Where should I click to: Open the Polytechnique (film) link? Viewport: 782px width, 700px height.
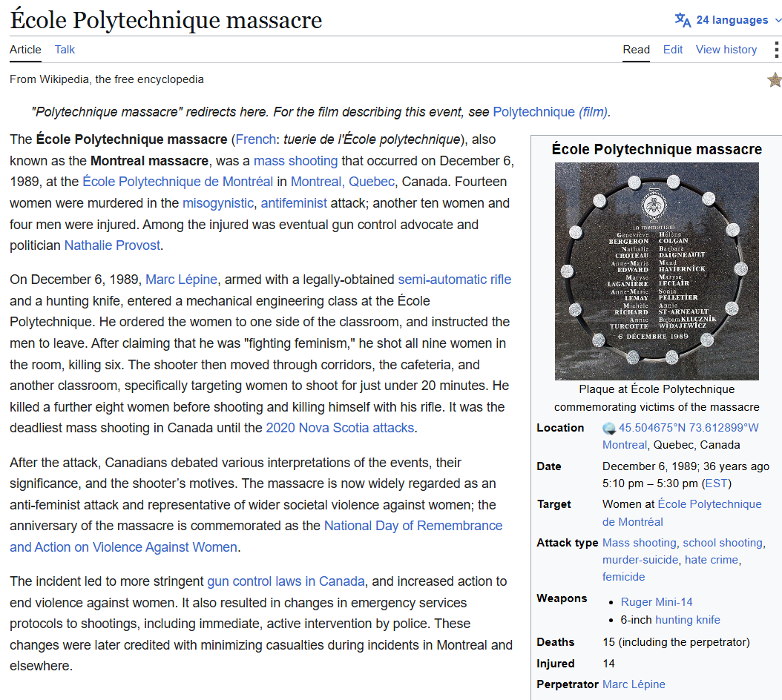click(x=550, y=112)
